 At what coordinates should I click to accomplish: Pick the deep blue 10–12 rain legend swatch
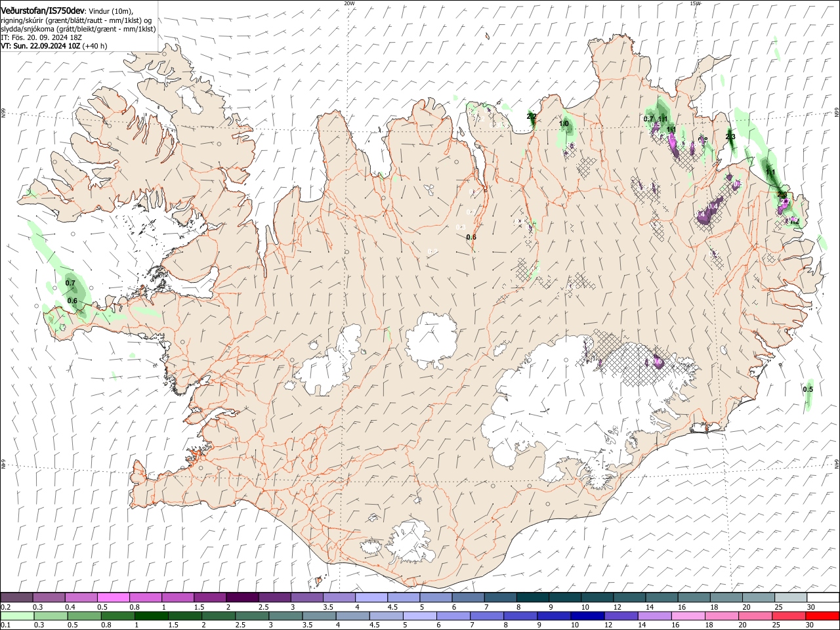(587, 616)
